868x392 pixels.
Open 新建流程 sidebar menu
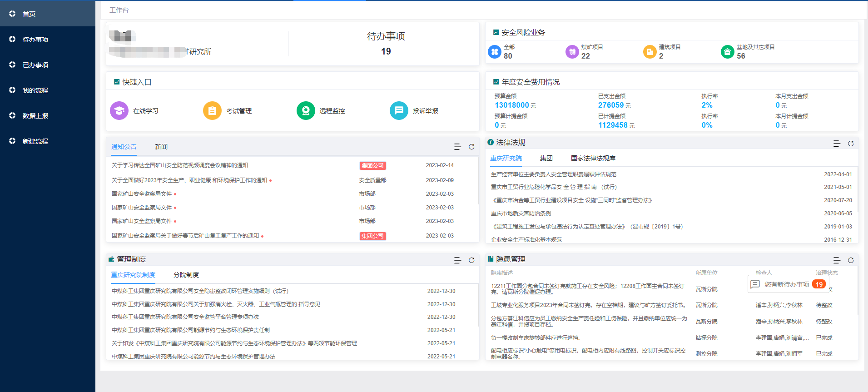coord(48,141)
